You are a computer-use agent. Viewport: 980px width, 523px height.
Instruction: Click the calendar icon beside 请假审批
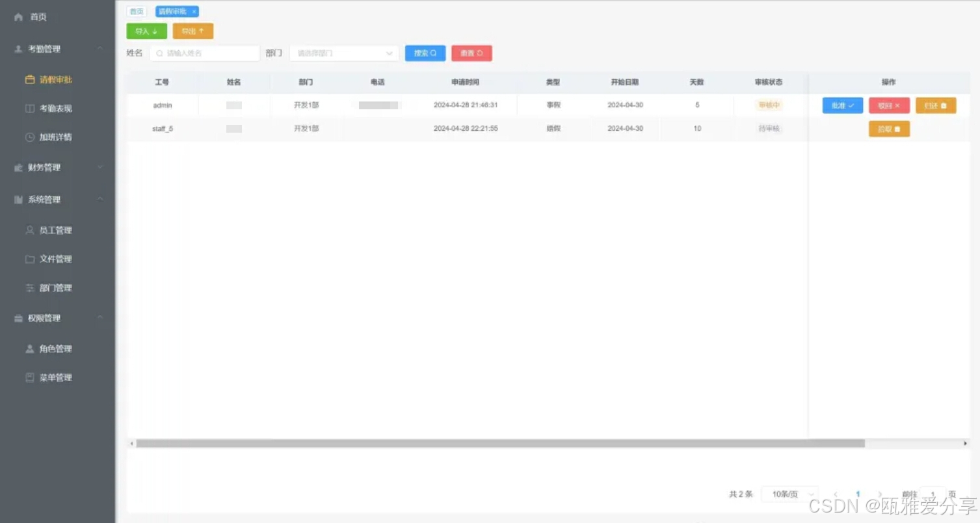(29, 79)
